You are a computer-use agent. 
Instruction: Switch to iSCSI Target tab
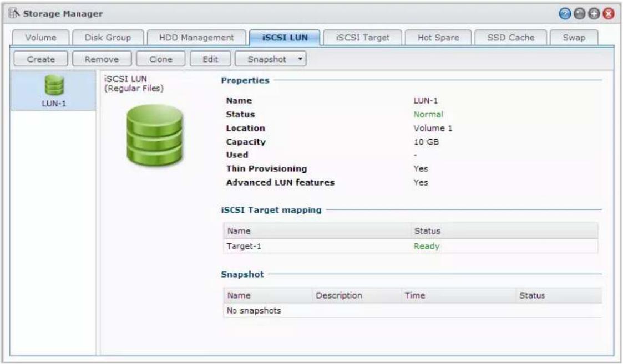point(362,38)
